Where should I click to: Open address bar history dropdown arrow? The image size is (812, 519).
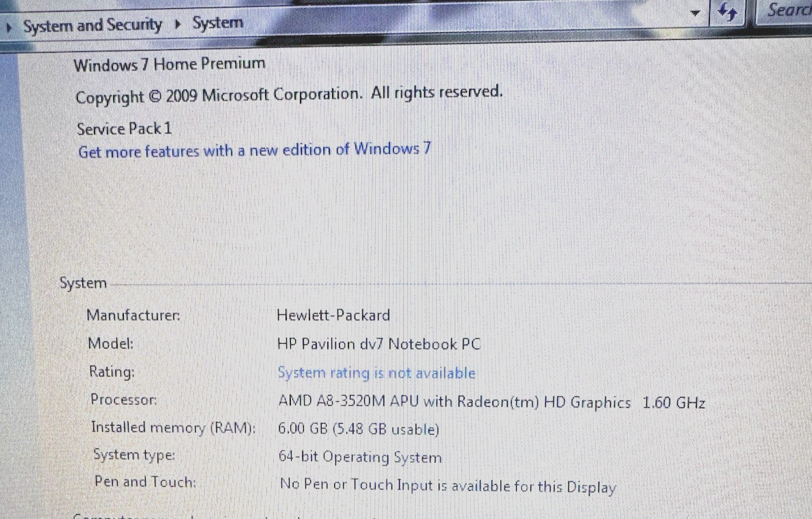[696, 13]
